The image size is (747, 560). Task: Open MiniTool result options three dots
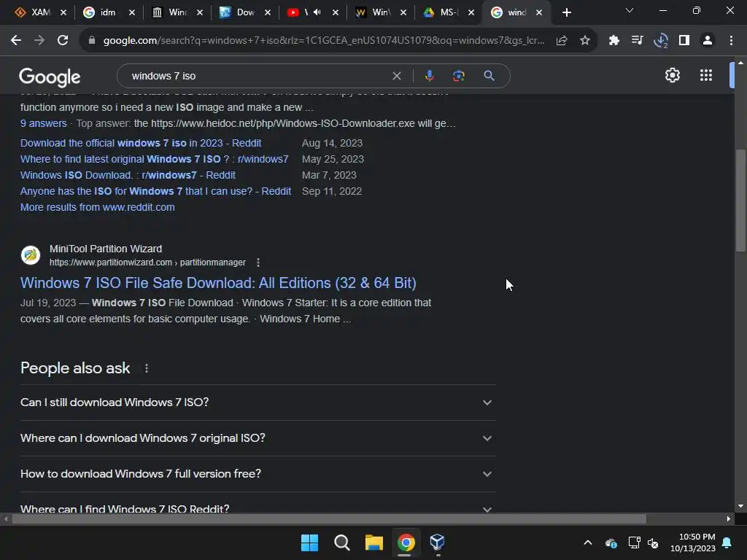pos(258,262)
